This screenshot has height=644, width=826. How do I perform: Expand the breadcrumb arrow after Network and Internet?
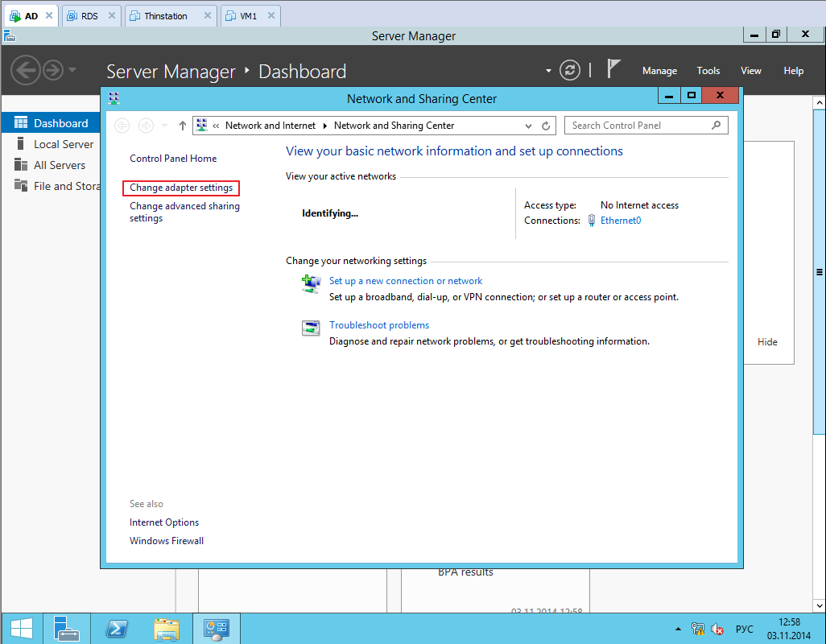[x=325, y=126]
